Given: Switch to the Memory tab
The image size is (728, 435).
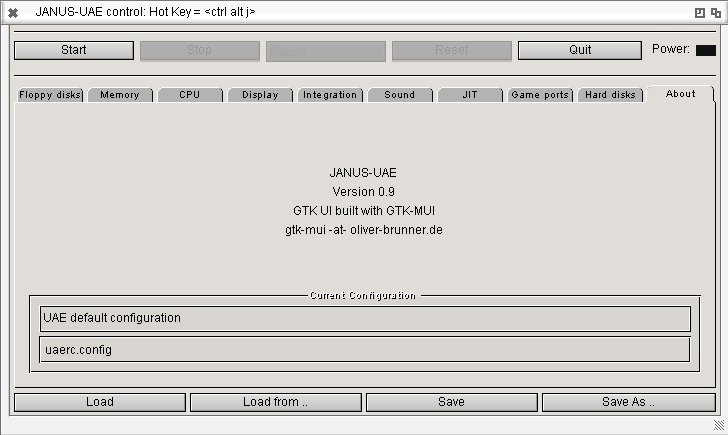Looking at the screenshot, I should (x=120, y=95).
